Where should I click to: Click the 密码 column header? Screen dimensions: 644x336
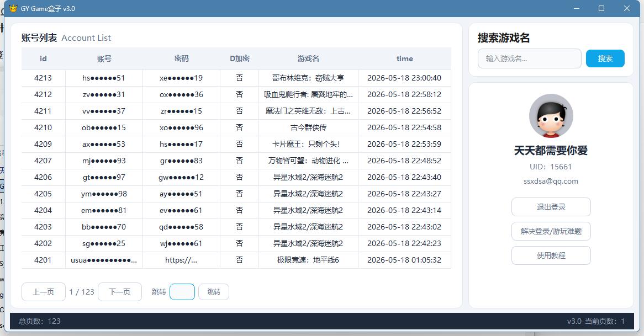(181, 58)
